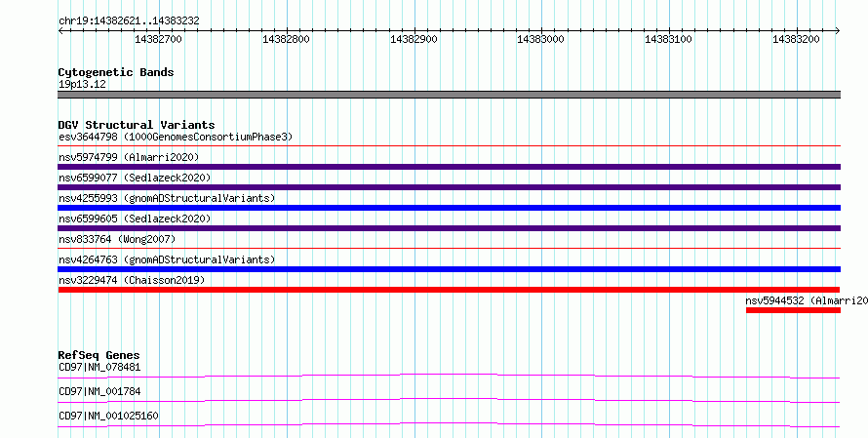Click the left arrow of the ruler
The height and width of the screenshot is (438, 868).
pyautogui.click(x=60, y=31)
